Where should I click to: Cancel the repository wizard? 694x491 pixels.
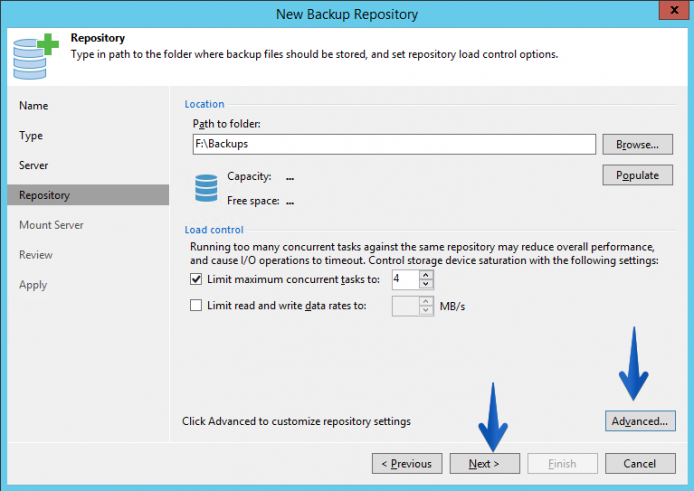[x=640, y=463]
